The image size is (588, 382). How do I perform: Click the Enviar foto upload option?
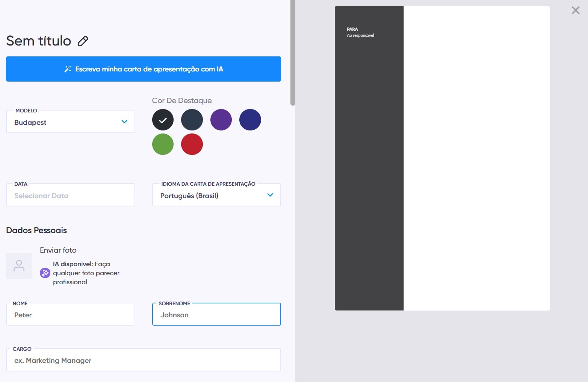58,250
